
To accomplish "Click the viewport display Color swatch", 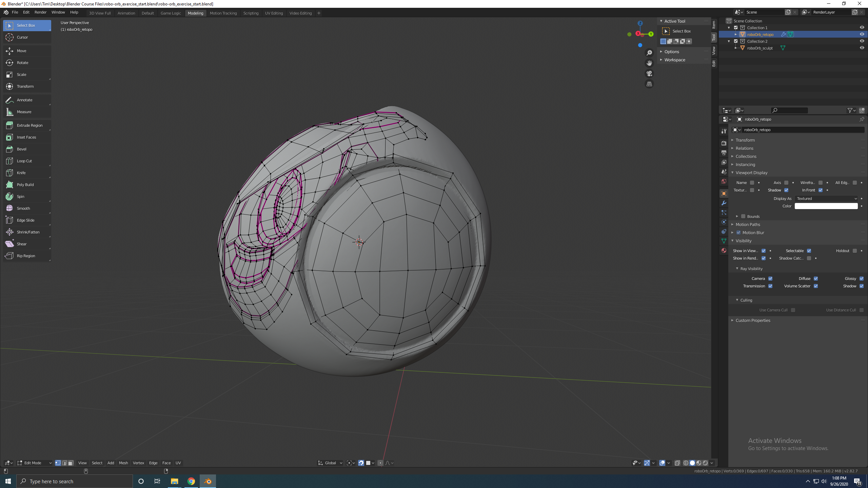I will click(x=826, y=206).
